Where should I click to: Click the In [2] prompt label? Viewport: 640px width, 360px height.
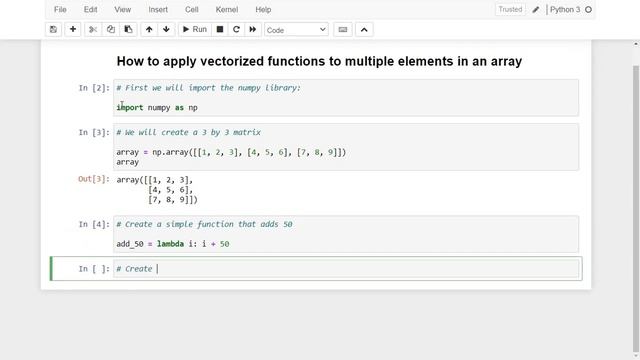94,88
